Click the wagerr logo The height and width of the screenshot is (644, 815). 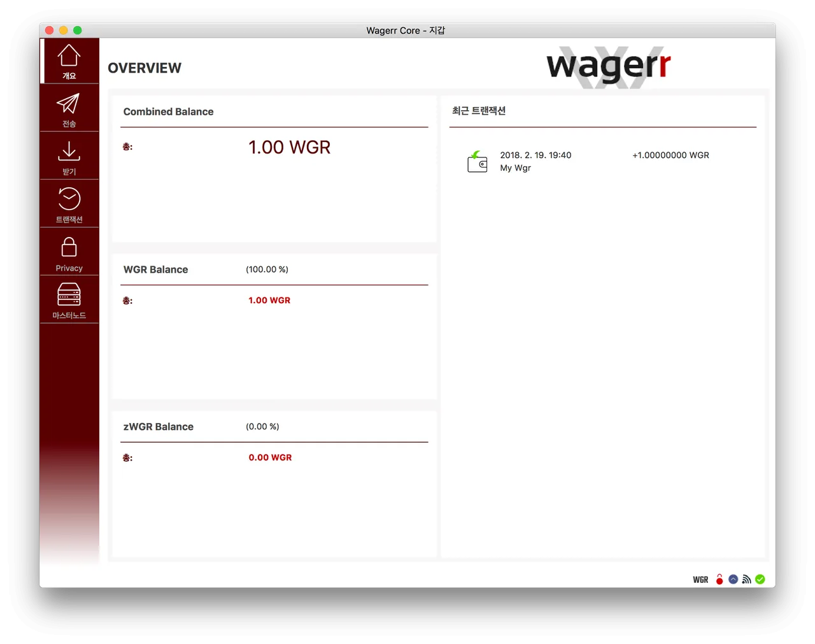(x=609, y=67)
